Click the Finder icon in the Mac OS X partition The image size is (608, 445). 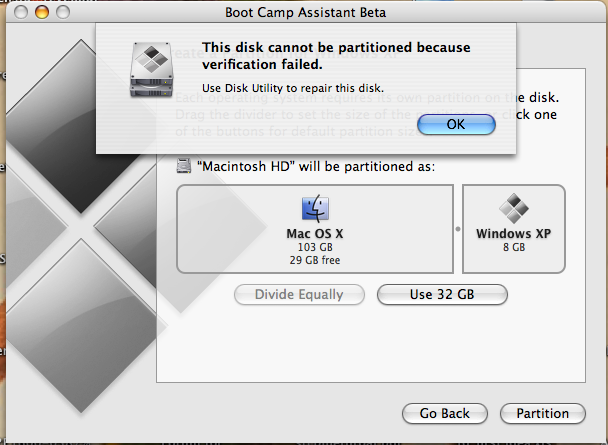pyautogui.click(x=314, y=209)
